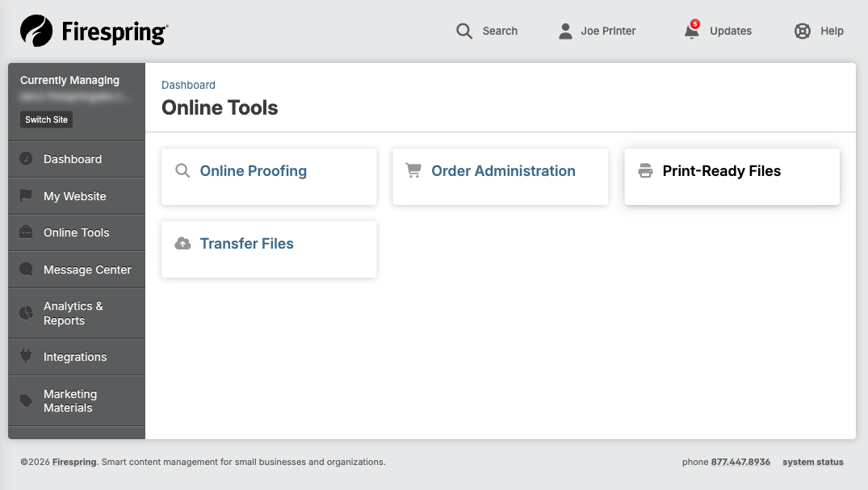868x490 pixels.
Task: Click the Online Proofing magnifier icon
Action: [182, 170]
